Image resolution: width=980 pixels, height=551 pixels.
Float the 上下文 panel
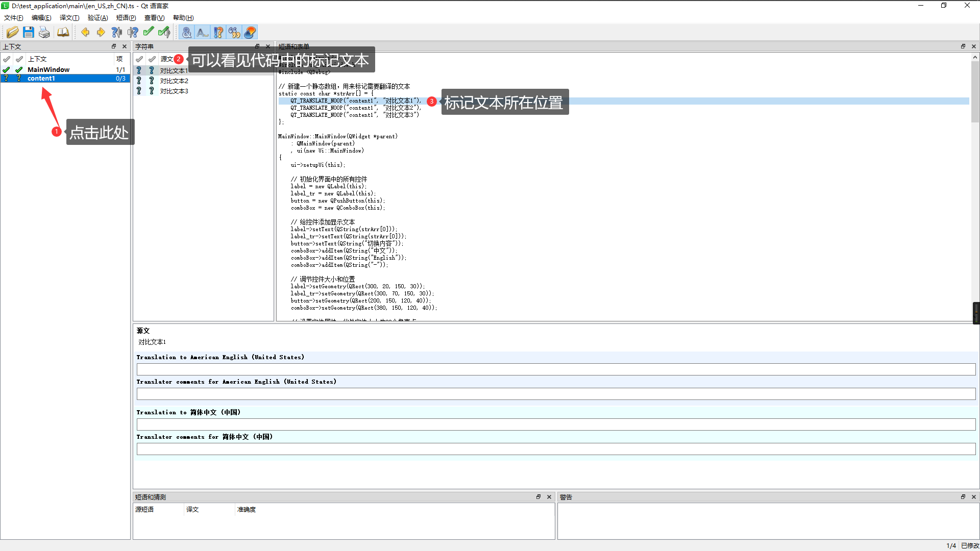[114, 46]
